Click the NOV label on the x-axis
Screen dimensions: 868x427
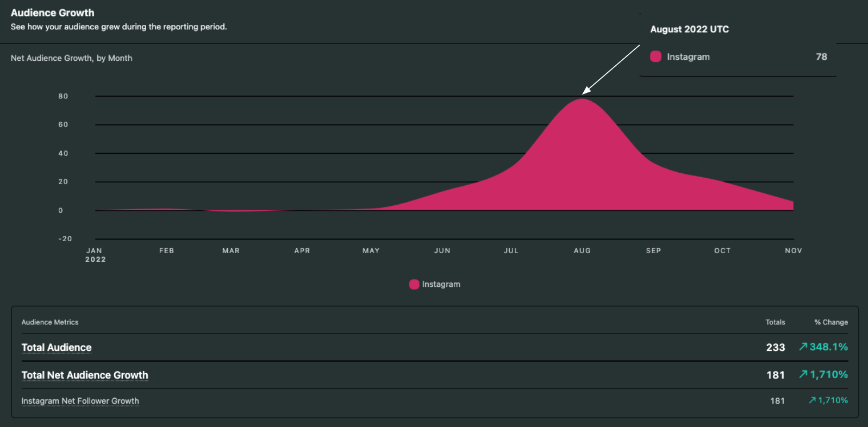click(794, 250)
